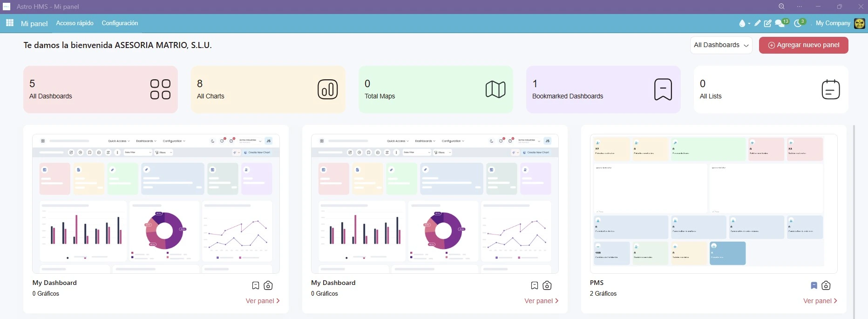Open the apps grid launcher icon

[10, 23]
